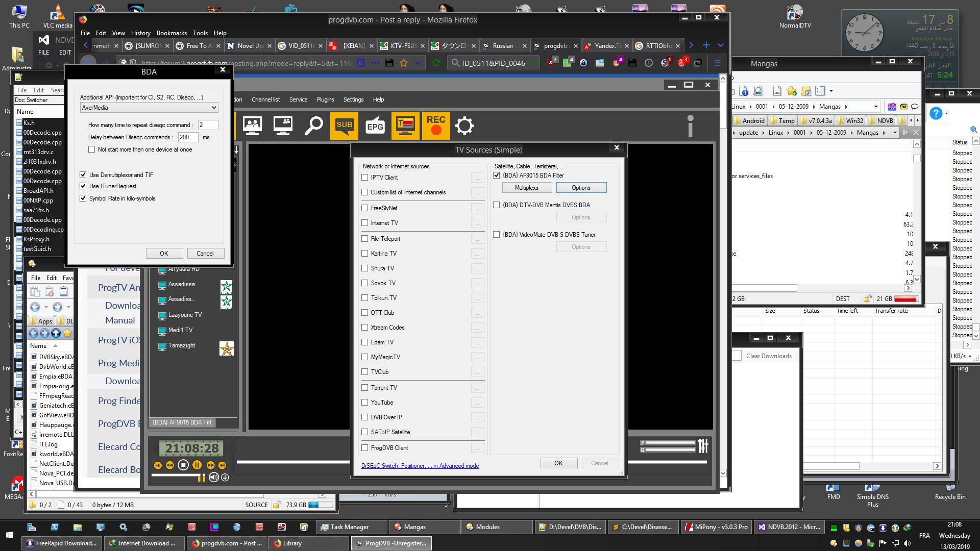Enable the IPTV Client checkbox
The image size is (980, 551).
point(364,178)
